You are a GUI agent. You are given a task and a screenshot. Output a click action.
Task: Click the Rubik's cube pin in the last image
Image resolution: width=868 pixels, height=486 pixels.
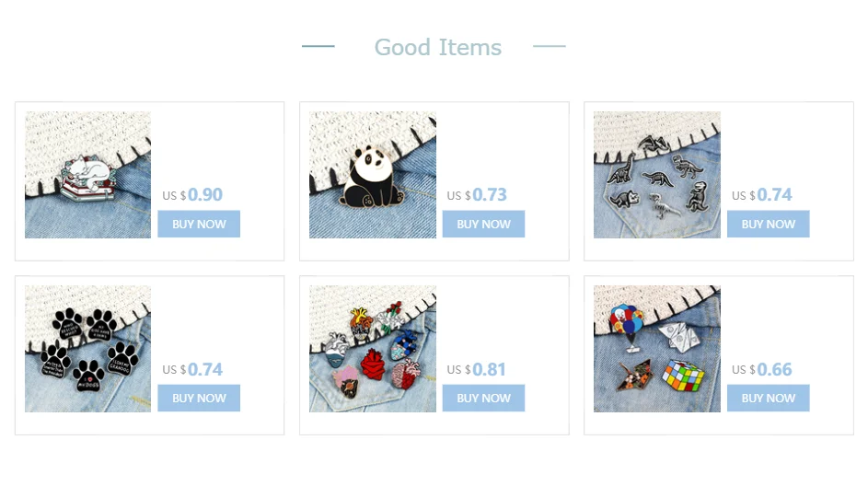(683, 376)
